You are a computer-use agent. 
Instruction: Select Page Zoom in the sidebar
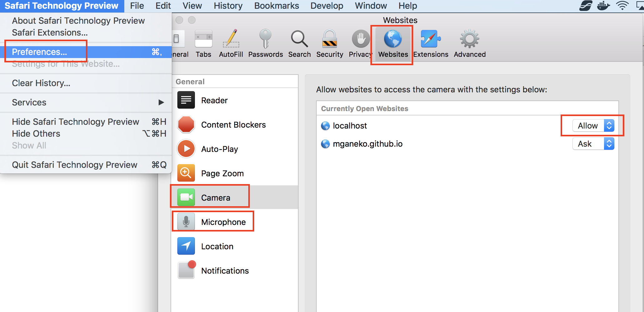(x=235, y=173)
